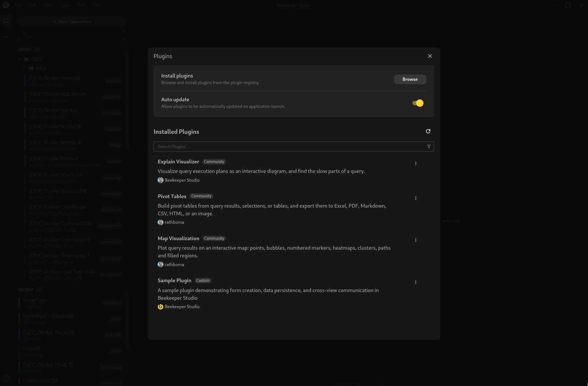The image size is (588, 386).
Task: Click the DEV folder icon
Action: pos(26,59)
